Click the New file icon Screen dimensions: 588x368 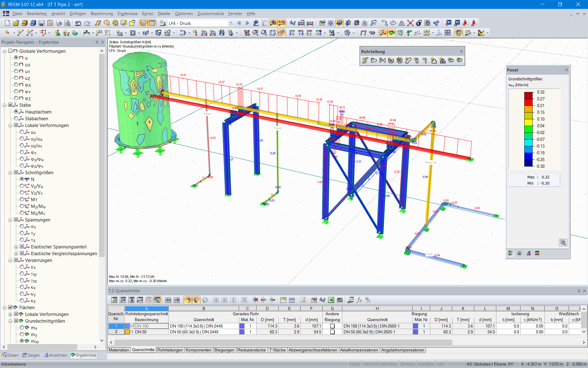point(7,23)
